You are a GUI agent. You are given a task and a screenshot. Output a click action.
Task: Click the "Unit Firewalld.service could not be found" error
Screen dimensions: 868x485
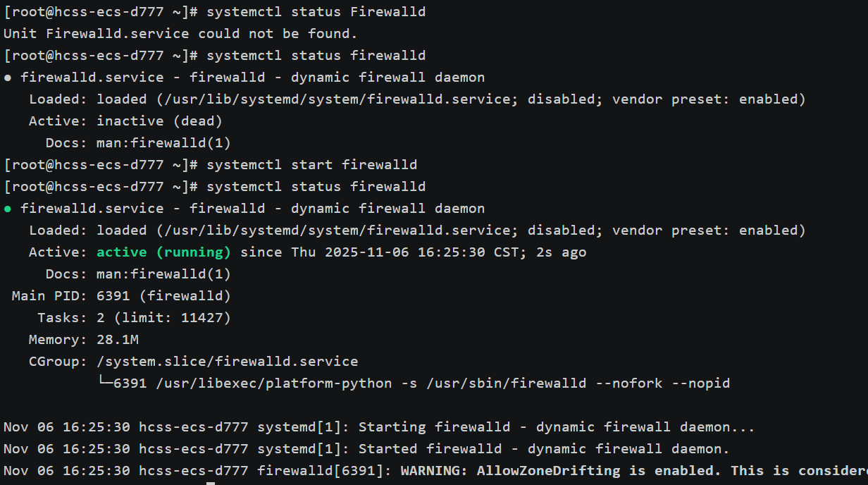click(x=180, y=34)
